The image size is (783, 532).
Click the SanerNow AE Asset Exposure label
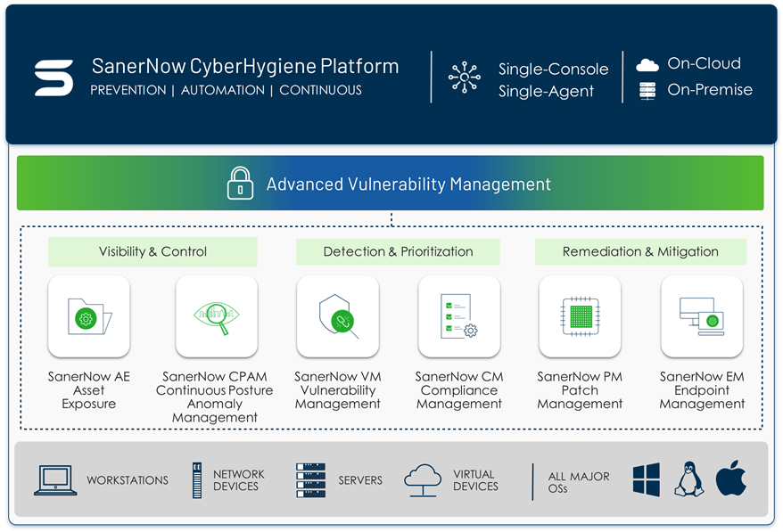89,390
